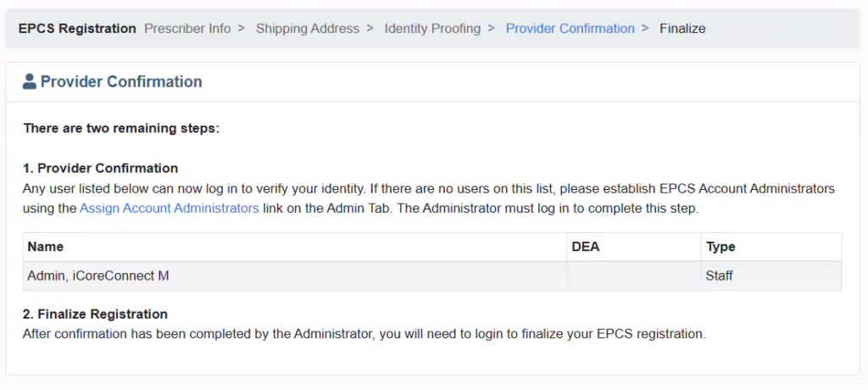Click the arrow before Finalize breadcrumb
Screen dimensions: 868x390
coord(645,29)
